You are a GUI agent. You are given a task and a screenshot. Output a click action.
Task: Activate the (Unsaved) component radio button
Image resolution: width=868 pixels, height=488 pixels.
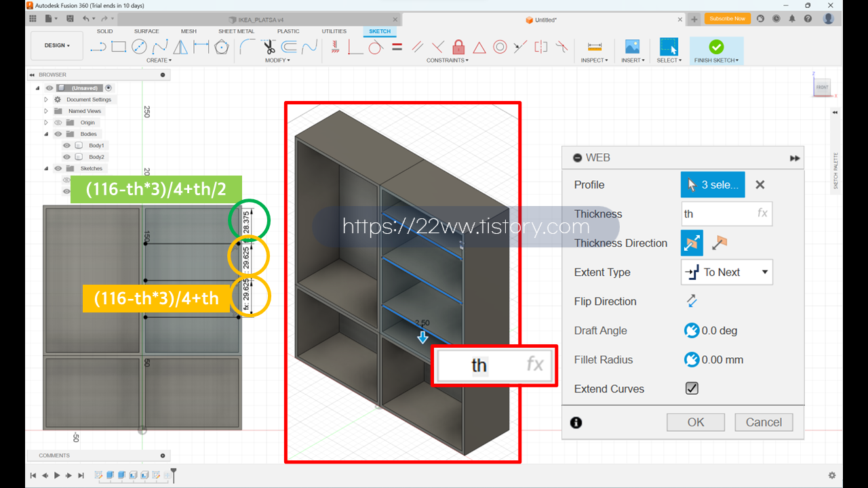pos(108,88)
